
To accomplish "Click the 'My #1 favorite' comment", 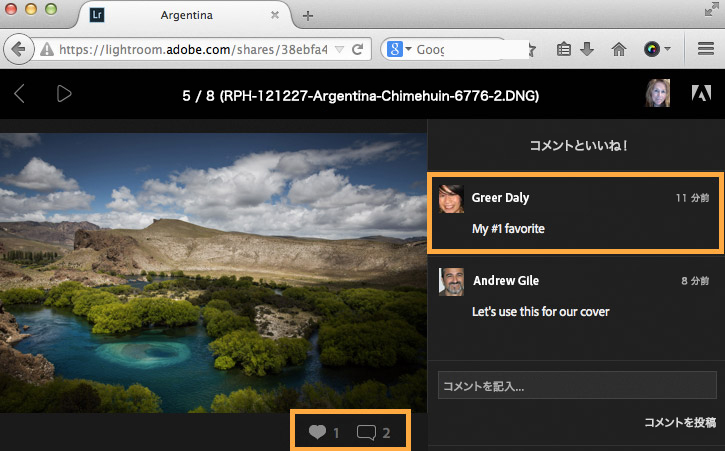I will point(508,229).
